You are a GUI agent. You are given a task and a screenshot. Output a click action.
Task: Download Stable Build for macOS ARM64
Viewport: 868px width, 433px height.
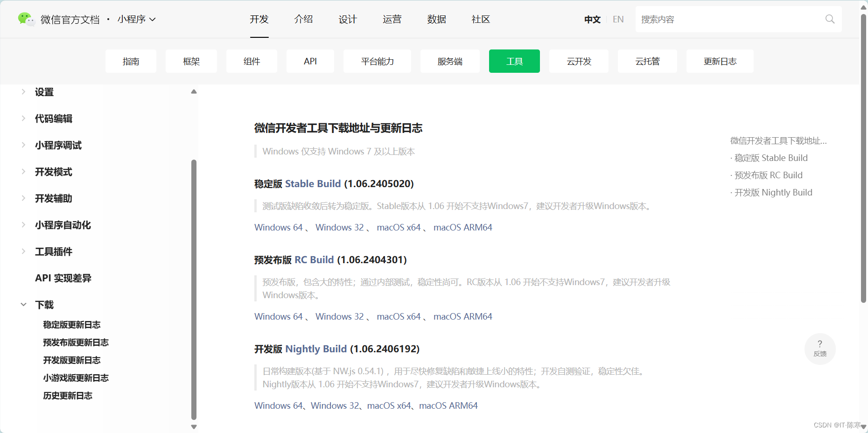(x=462, y=227)
